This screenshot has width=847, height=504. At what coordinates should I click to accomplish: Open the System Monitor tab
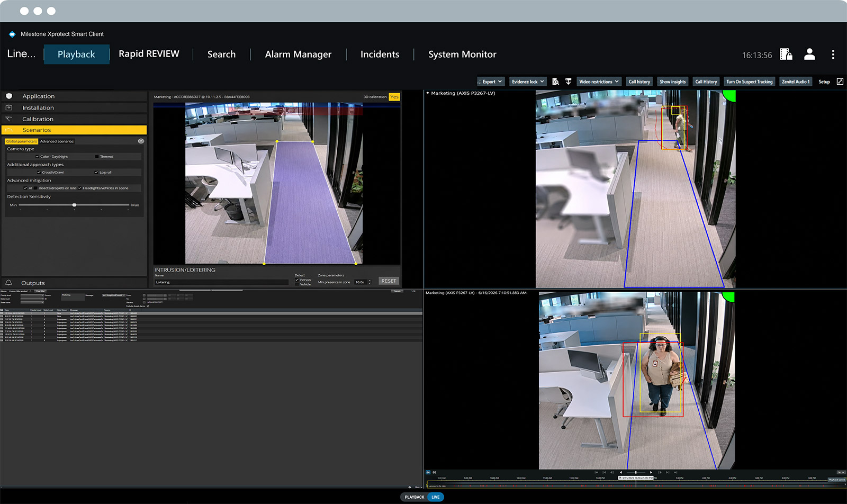pos(462,54)
